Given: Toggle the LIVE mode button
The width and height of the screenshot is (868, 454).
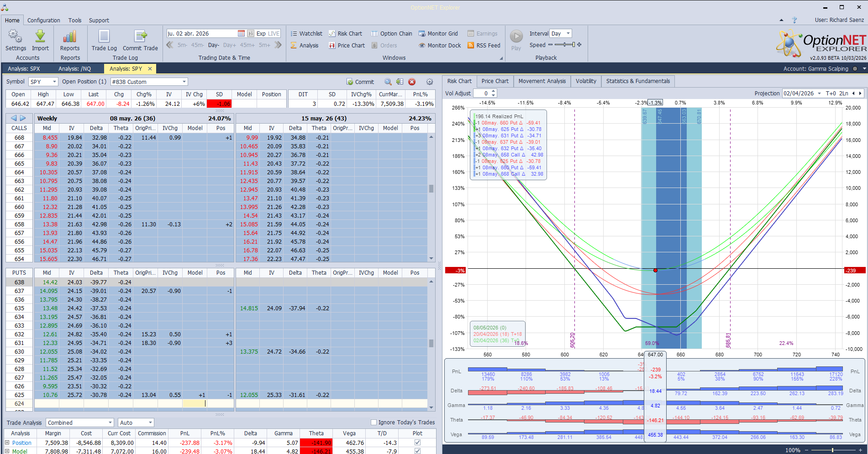Looking at the screenshot, I should [274, 33].
